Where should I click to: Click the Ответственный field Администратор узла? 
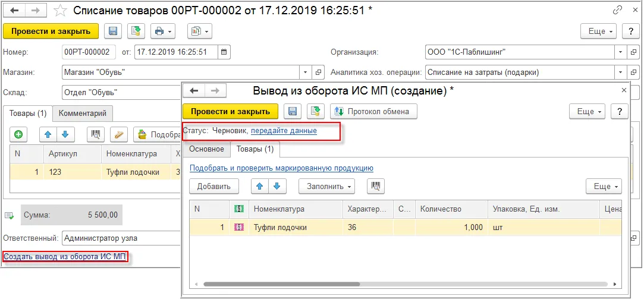pos(121,238)
